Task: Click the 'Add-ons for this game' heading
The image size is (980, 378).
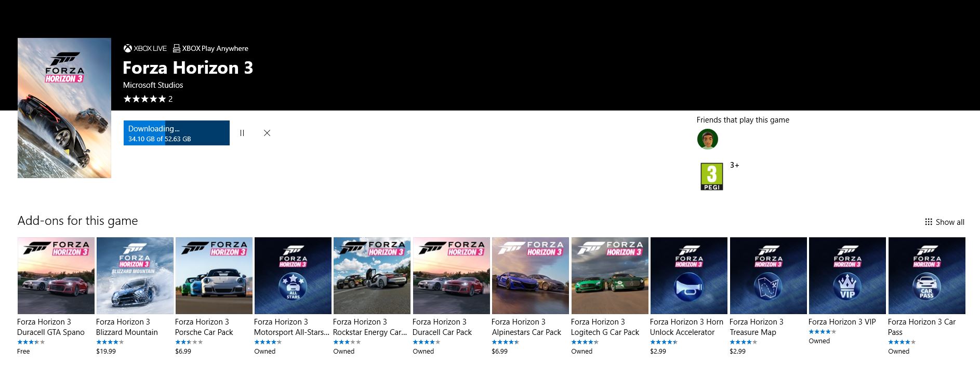Action: [x=78, y=221]
